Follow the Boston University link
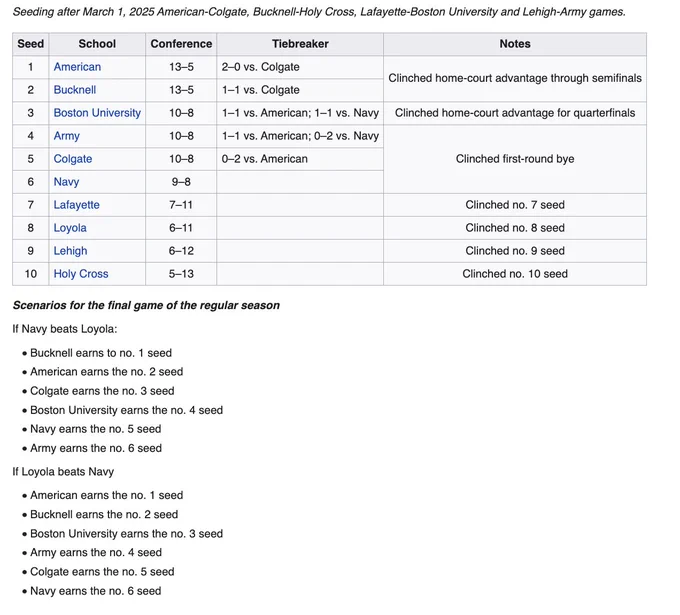The height and width of the screenshot is (615, 680). tap(97, 113)
